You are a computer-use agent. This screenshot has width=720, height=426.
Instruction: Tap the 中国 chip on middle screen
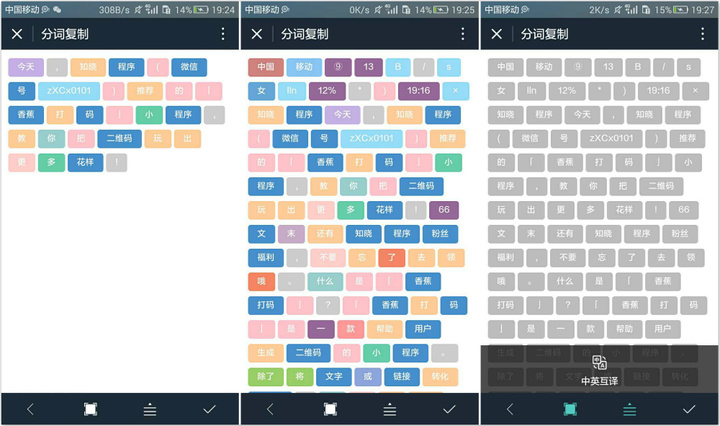click(x=265, y=67)
